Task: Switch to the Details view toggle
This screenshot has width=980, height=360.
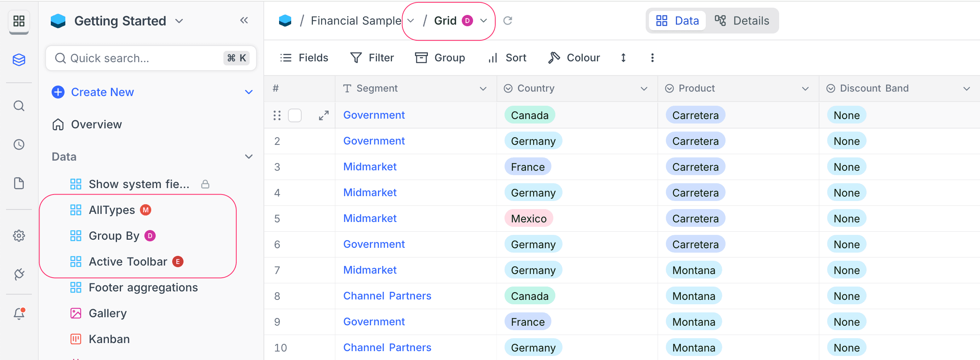Action: tap(742, 21)
